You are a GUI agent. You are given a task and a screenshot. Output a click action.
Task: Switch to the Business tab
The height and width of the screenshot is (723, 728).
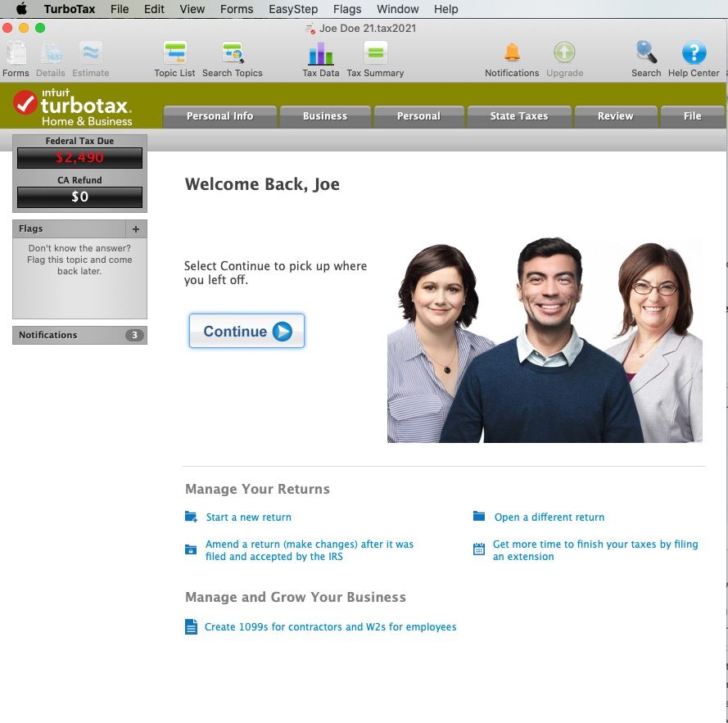click(325, 116)
